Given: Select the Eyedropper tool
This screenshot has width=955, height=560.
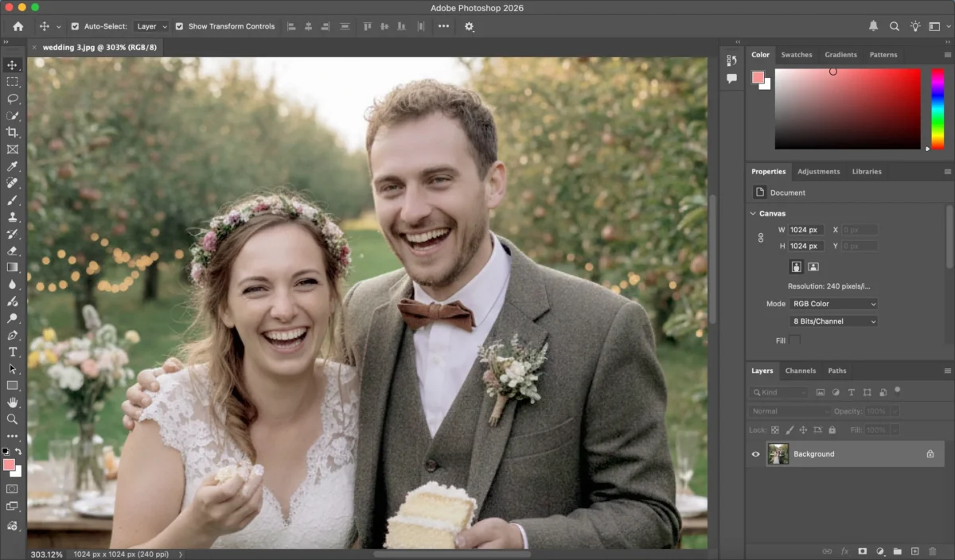Looking at the screenshot, I should click(12, 166).
